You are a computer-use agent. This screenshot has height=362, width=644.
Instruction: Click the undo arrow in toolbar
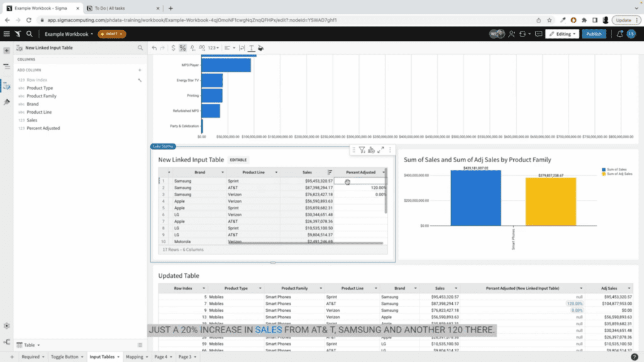coord(154,48)
